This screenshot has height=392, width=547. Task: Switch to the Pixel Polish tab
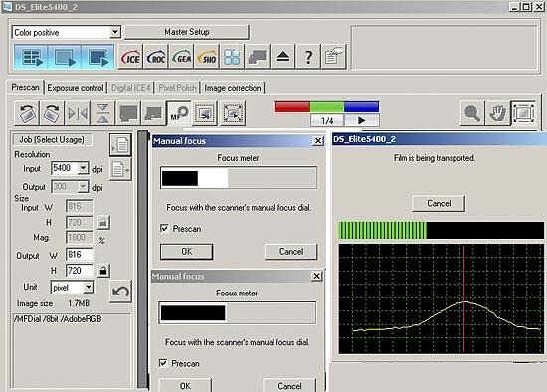pos(178,88)
